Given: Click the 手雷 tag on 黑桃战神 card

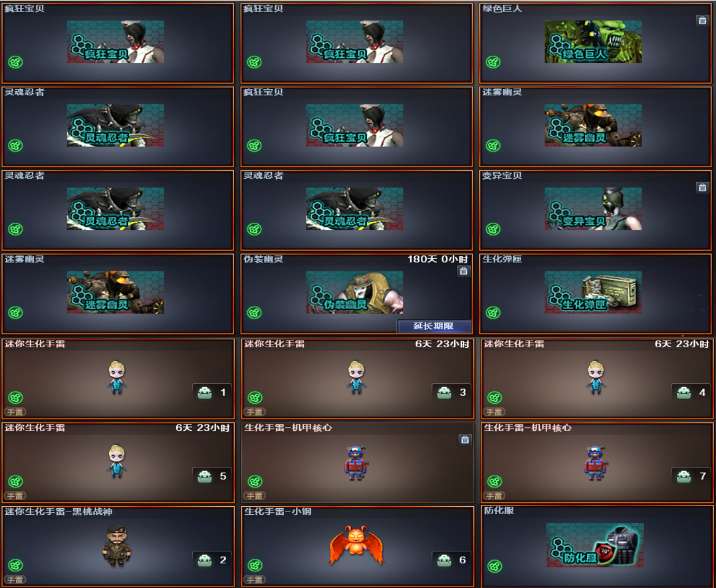Looking at the screenshot, I should 15,580.
